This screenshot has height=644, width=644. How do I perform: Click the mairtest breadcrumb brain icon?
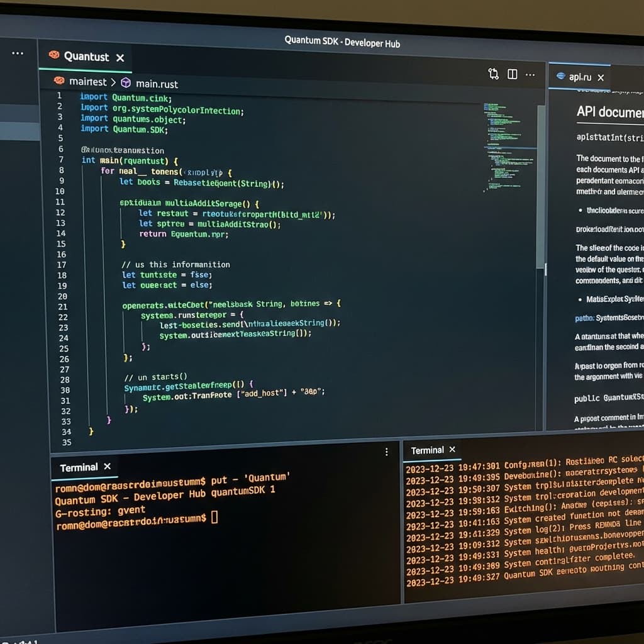coord(61,82)
